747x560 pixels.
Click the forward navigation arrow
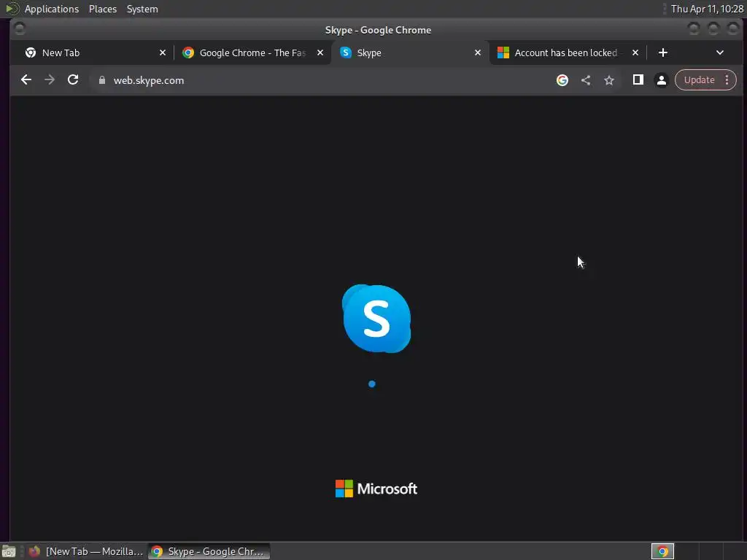tap(50, 80)
